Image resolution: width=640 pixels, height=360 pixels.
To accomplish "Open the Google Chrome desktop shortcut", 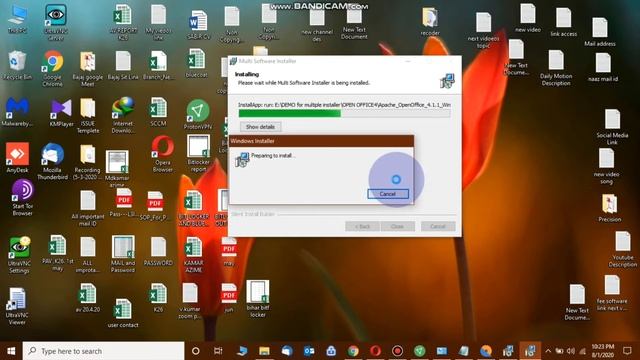I will pyautogui.click(x=53, y=68).
